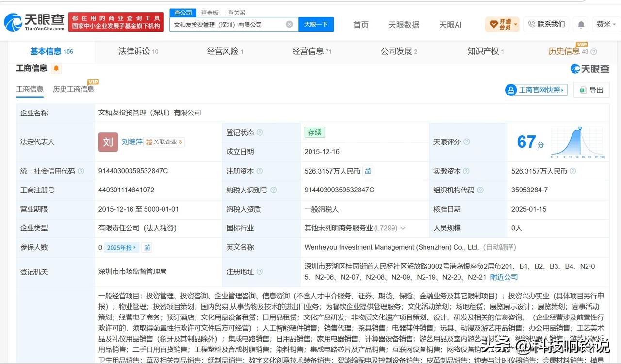Open the 工商官网快照 dropdown button
Image resolution: width=621 pixels, height=364 pixels.
[x=536, y=90]
